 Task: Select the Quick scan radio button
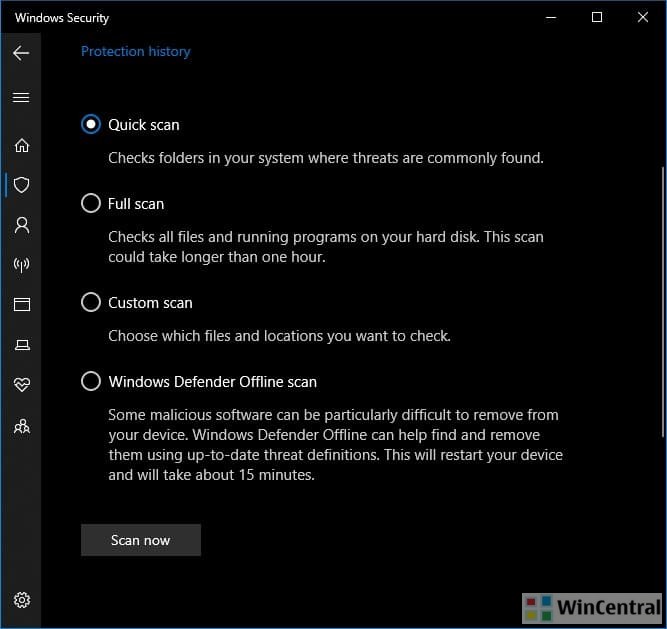click(x=91, y=125)
